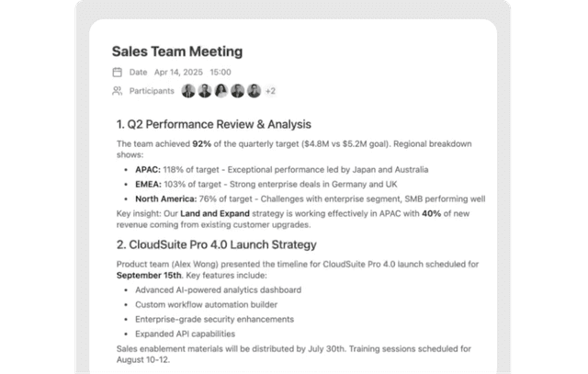Select the third participant avatar with long hair
588x374 pixels.
[x=221, y=91]
